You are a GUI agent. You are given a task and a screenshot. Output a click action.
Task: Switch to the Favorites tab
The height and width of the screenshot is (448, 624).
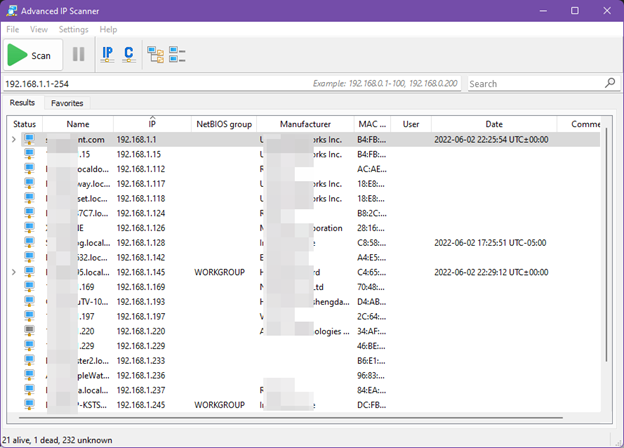coord(67,103)
